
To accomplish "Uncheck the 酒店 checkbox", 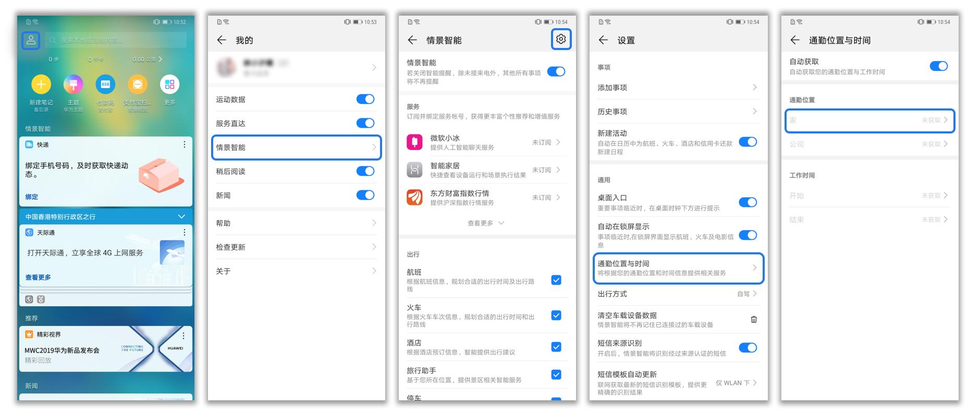I will click(x=556, y=347).
